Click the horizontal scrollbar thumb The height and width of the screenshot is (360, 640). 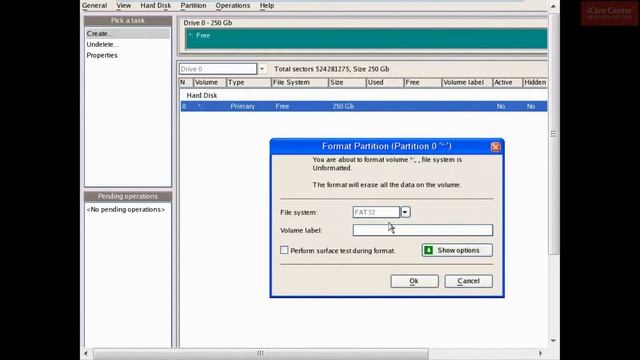point(261,353)
